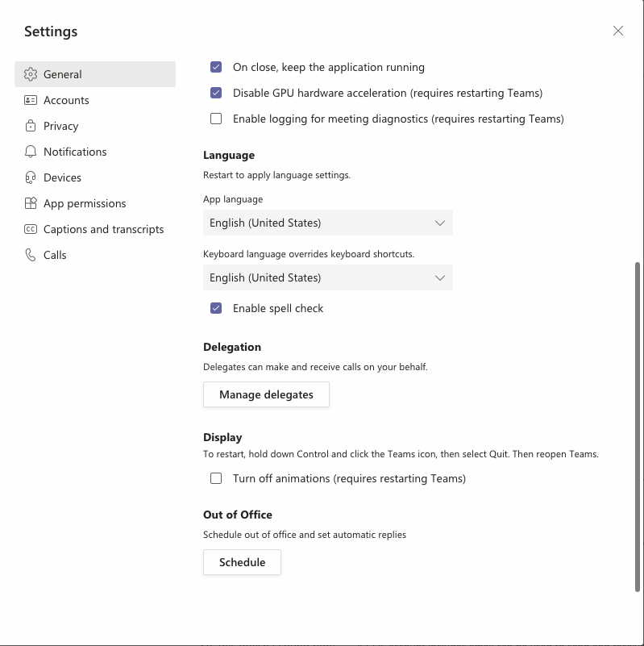Click the Calls phone icon
644x646 pixels.
pyautogui.click(x=31, y=255)
